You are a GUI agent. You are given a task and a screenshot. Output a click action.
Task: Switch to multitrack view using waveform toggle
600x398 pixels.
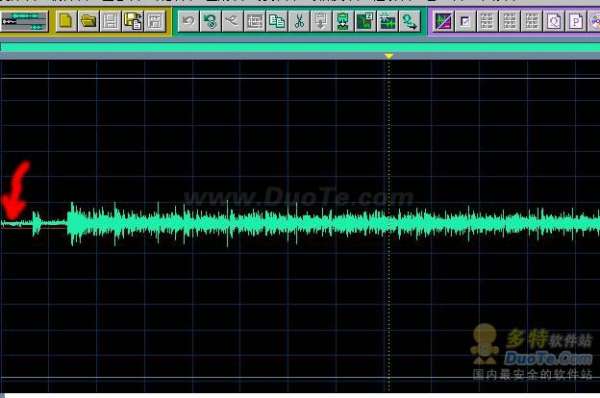(x=24, y=21)
